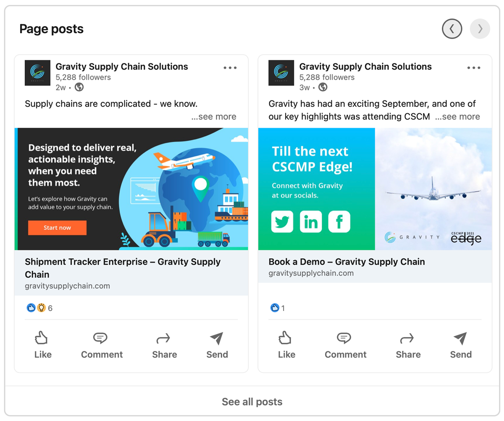Screen dimensions: 504x421
Task: Like the Book a Demo post
Action: click(x=286, y=345)
